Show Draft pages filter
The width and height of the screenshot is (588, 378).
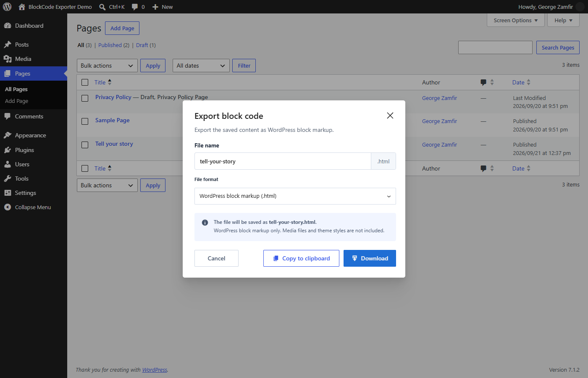pos(142,45)
